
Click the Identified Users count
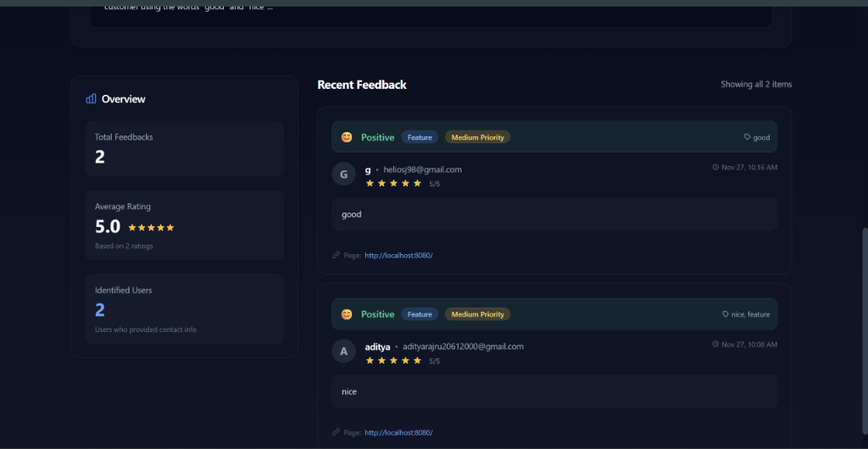click(x=100, y=310)
